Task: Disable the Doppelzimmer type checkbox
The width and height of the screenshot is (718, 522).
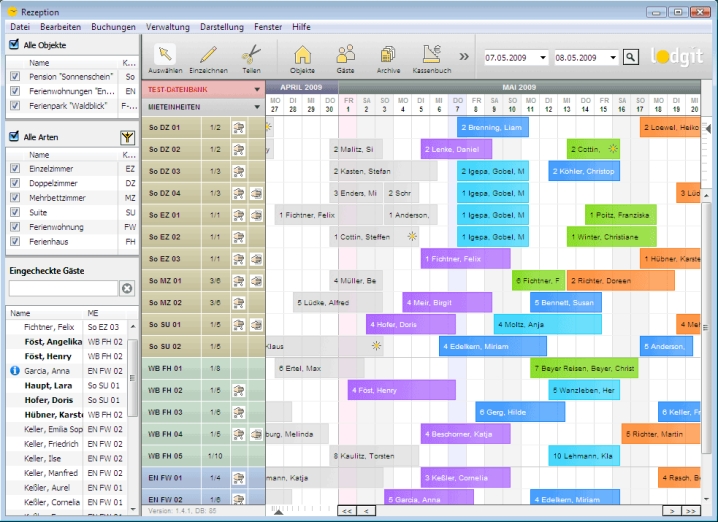Action: [x=14, y=184]
